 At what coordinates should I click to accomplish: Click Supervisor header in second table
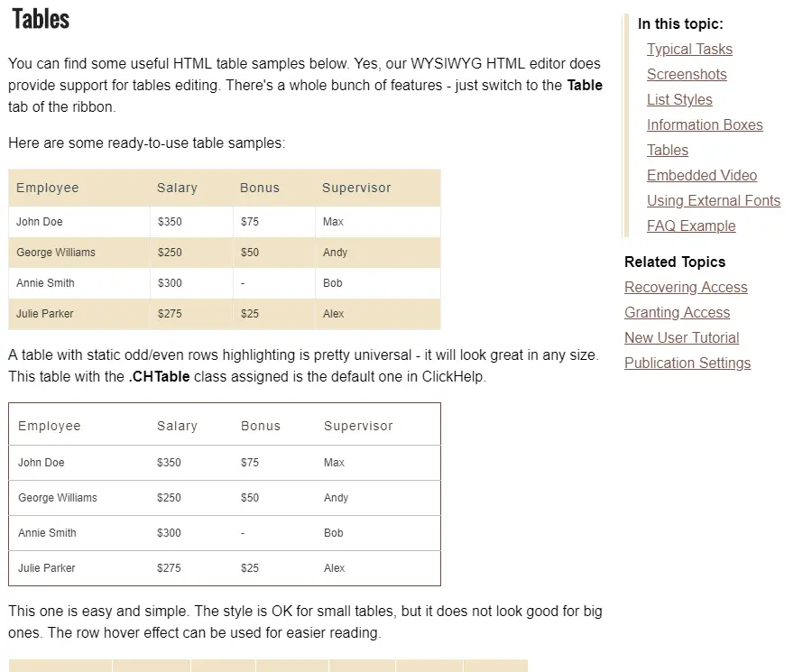pyautogui.click(x=358, y=426)
